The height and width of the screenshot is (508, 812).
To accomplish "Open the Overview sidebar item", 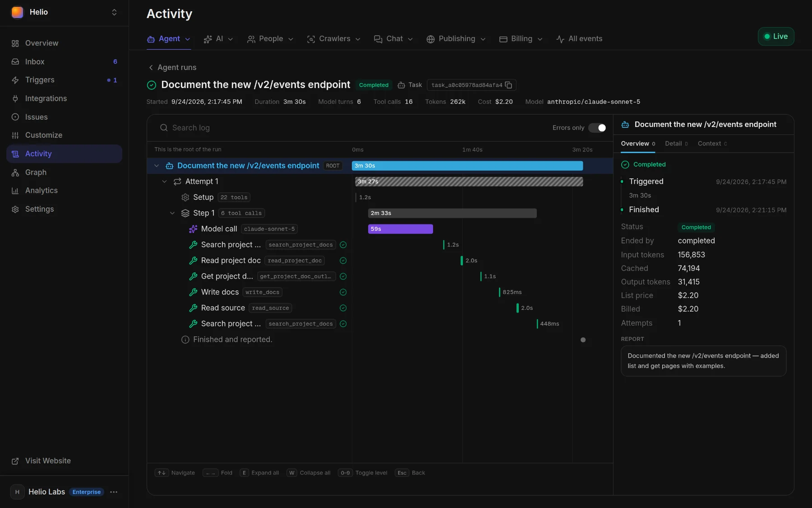I will coord(64,43).
